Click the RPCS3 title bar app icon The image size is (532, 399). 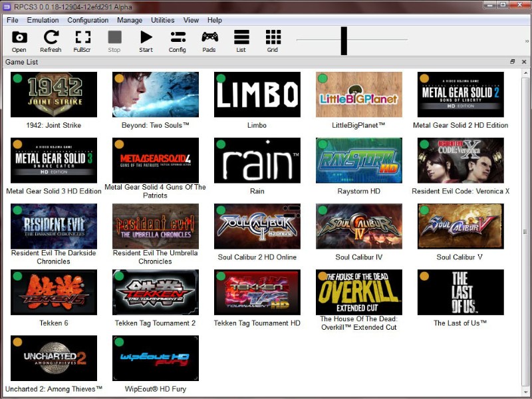(x=7, y=7)
